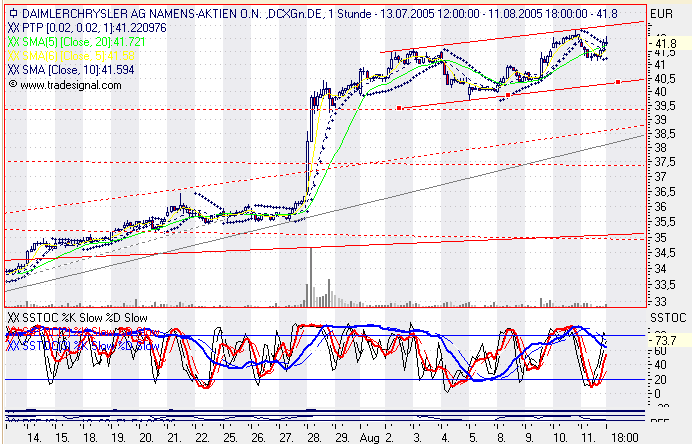The height and width of the screenshot is (444, 692).
Task: Select the PTP [0.02, 0.02, 1] legend entry
Action: (x=87, y=28)
